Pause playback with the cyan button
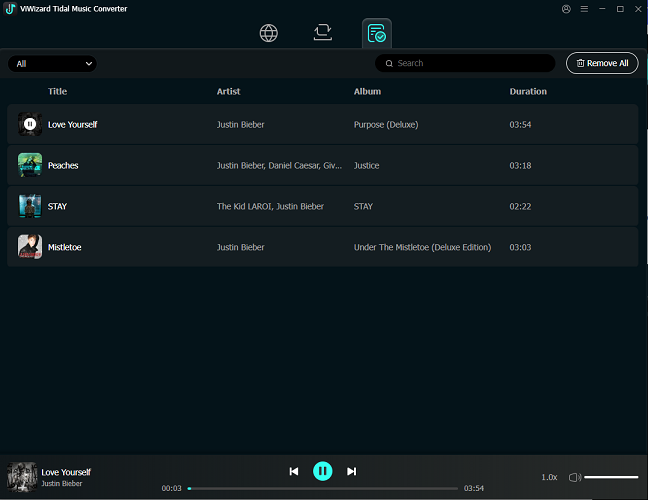Screen dimensions: 648x500 [323, 471]
